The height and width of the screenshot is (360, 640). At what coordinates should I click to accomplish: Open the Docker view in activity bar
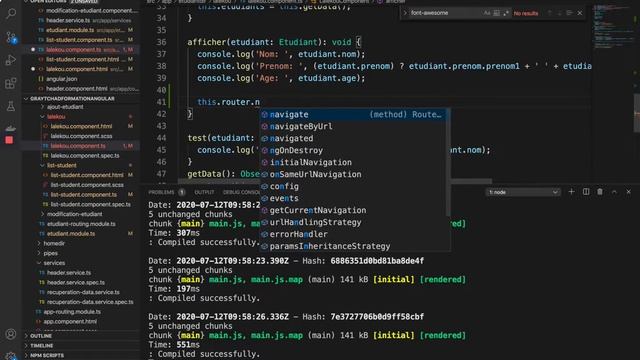pyautogui.click(x=10, y=128)
